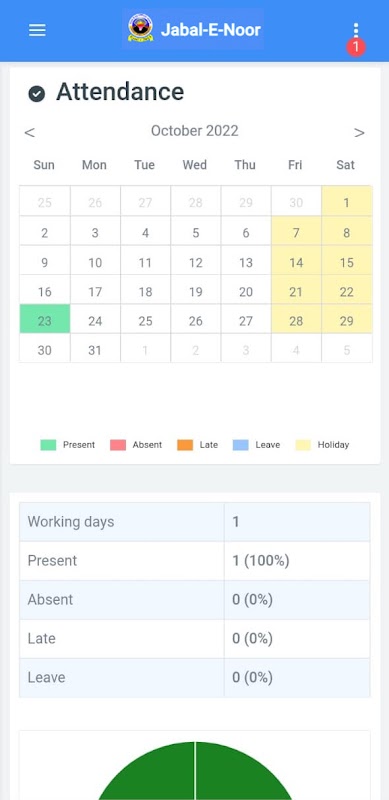Click the Present legend green swatch

click(48, 445)
